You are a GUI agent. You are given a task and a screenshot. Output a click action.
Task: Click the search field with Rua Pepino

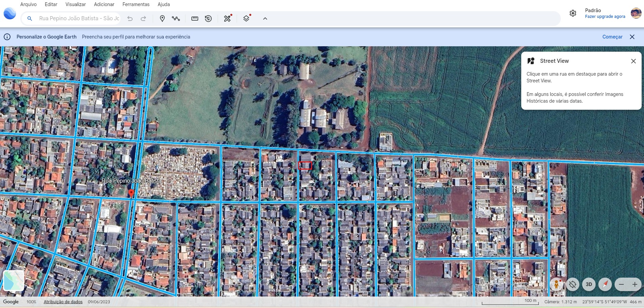click(x=79, y=19)
